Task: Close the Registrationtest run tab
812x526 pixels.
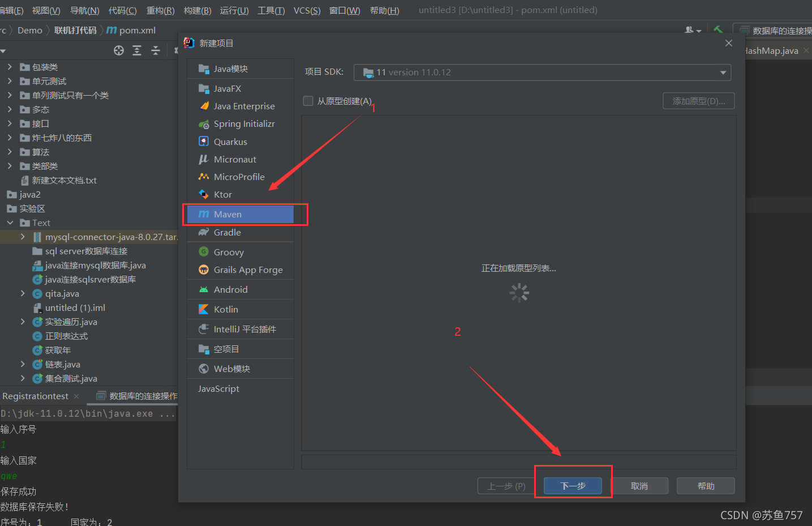Action: (x=76, y=396)
